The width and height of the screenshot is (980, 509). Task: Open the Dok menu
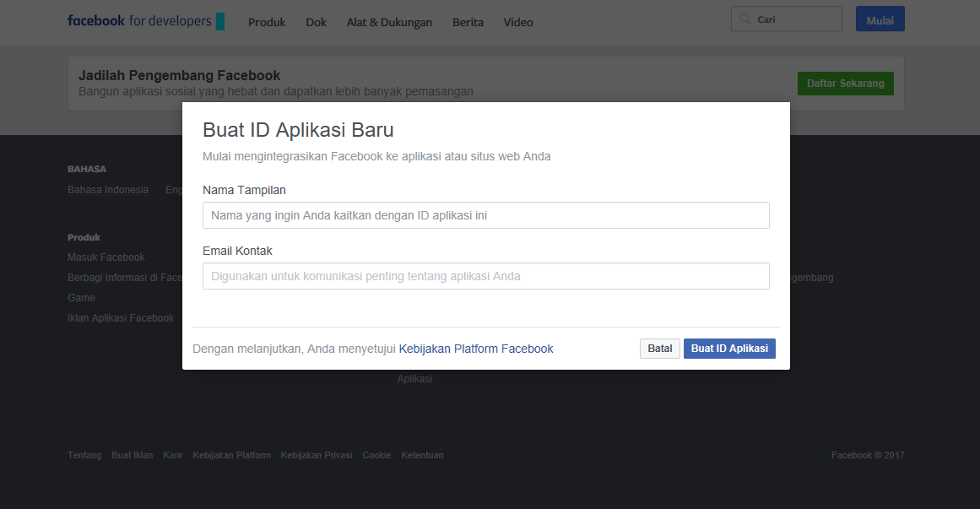(316, 22)
